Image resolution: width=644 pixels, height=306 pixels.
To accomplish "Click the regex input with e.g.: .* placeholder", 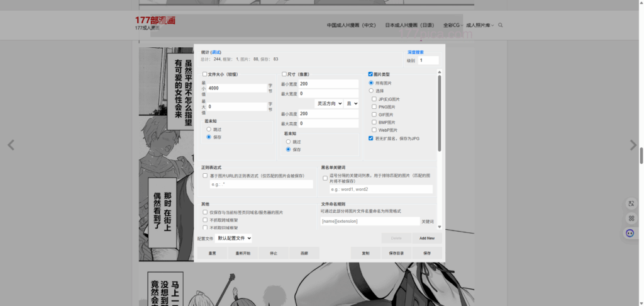I will [x=261, y=184].
